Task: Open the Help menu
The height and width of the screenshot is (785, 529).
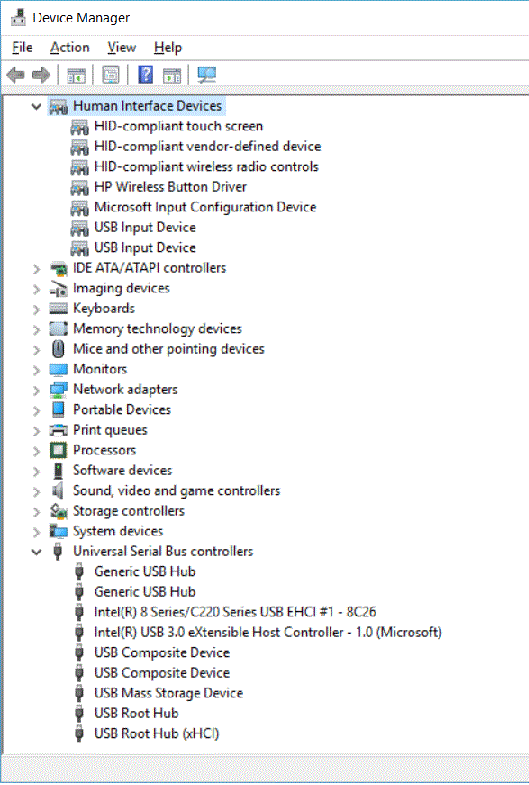Action: 168,48
